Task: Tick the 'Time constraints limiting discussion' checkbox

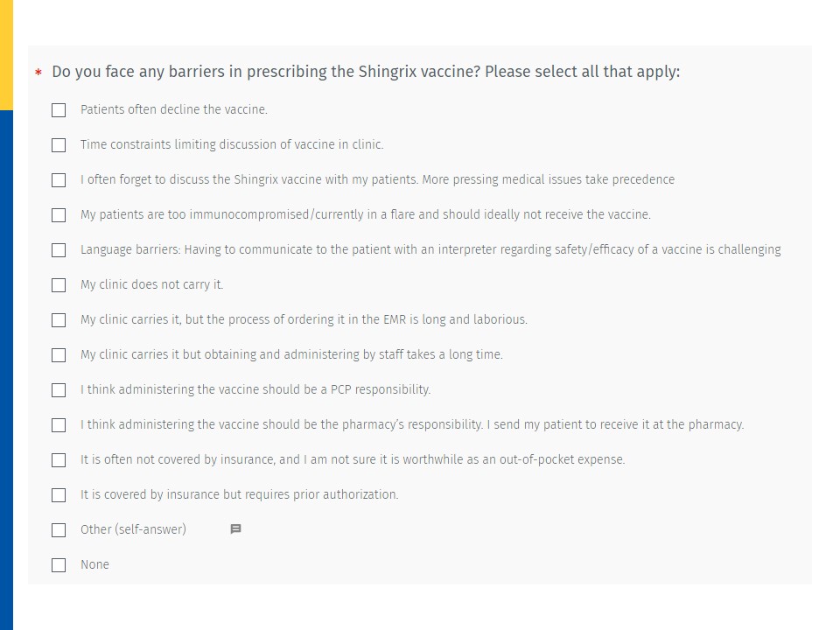Action: click(59, 145)
